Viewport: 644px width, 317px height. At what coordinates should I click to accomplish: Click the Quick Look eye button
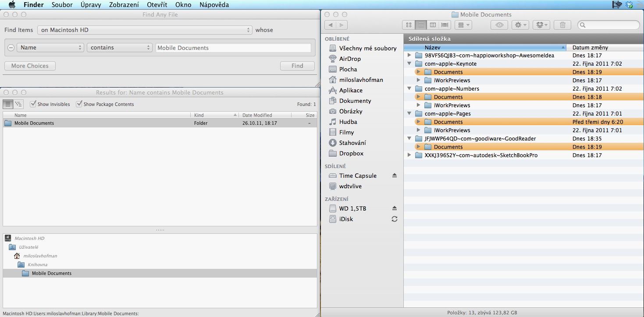(x=499, y=25)
